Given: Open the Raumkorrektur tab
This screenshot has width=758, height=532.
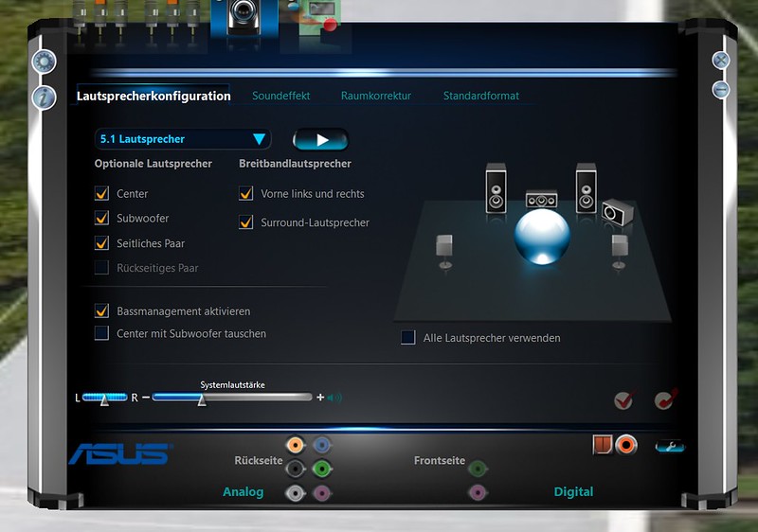Looking at the screenshot, I should [376, 96].
